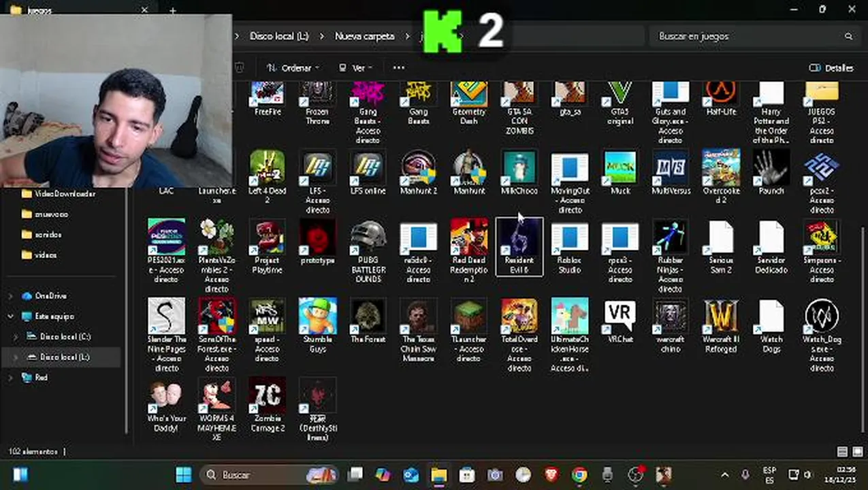
Task: Select the PES2021.exe shortcut
Action: tap(166, 251)
